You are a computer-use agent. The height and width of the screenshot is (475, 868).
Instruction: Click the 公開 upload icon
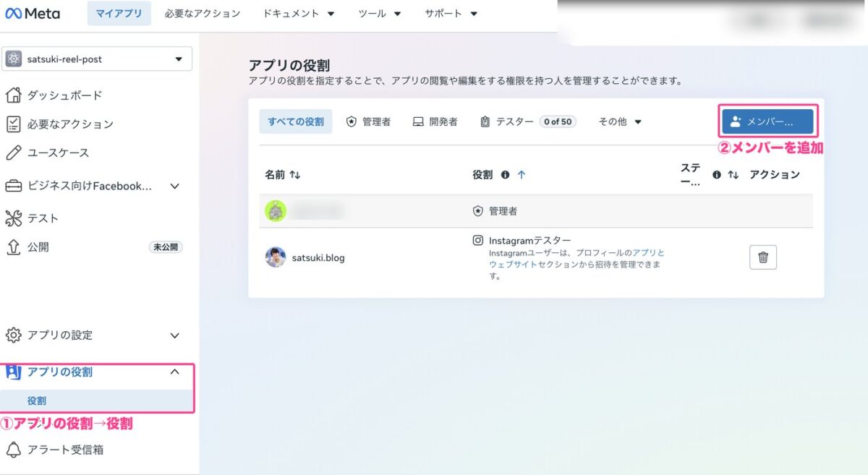(x=13, y=247)
